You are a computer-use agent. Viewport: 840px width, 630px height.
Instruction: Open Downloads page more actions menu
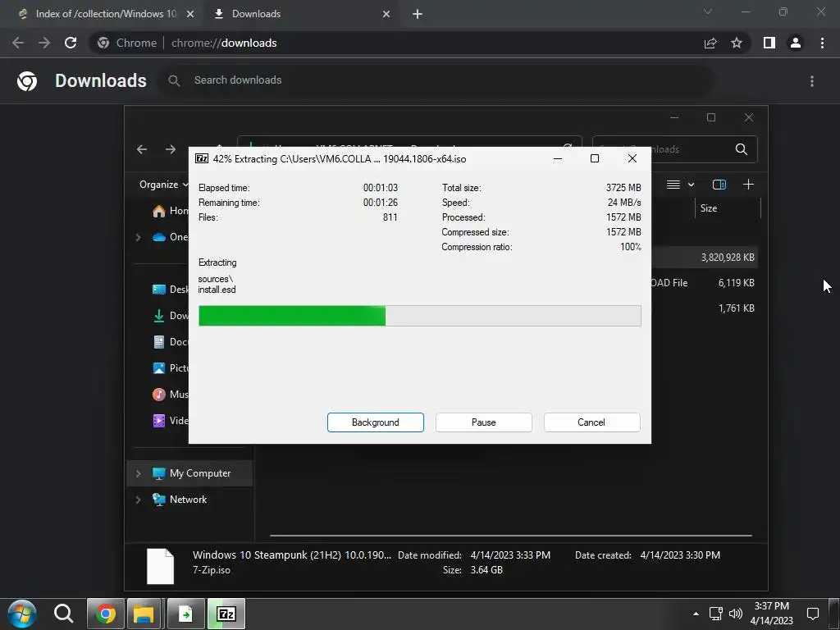pyautogui.click(x=812, y=81)
